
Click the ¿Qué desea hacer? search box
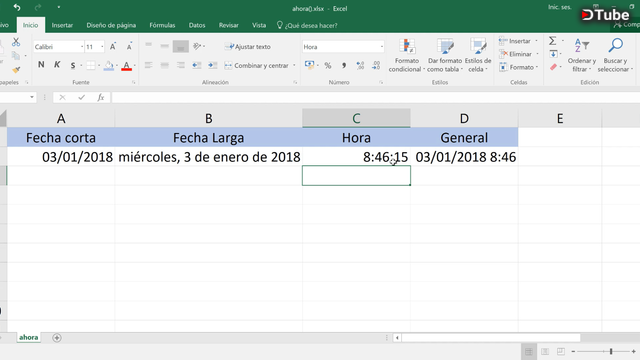tap(307, 25)
